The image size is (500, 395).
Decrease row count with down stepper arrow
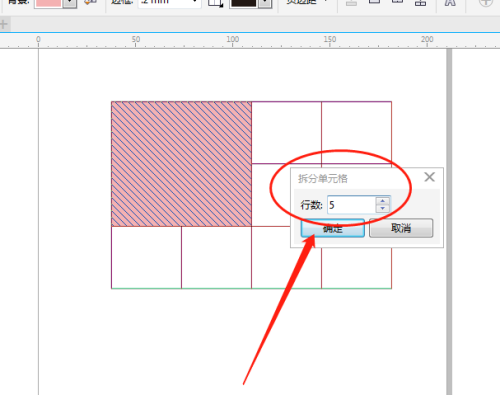click(x=383, y=209)
